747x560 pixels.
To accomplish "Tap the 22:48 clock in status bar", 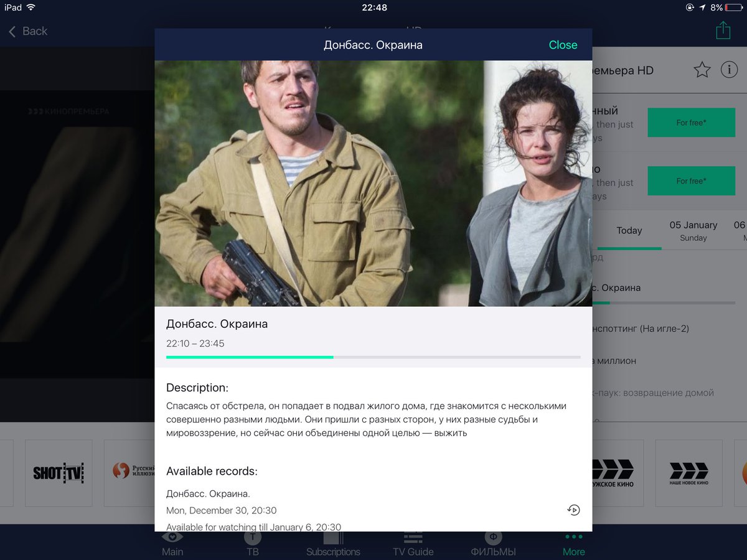I will [374, 7].
